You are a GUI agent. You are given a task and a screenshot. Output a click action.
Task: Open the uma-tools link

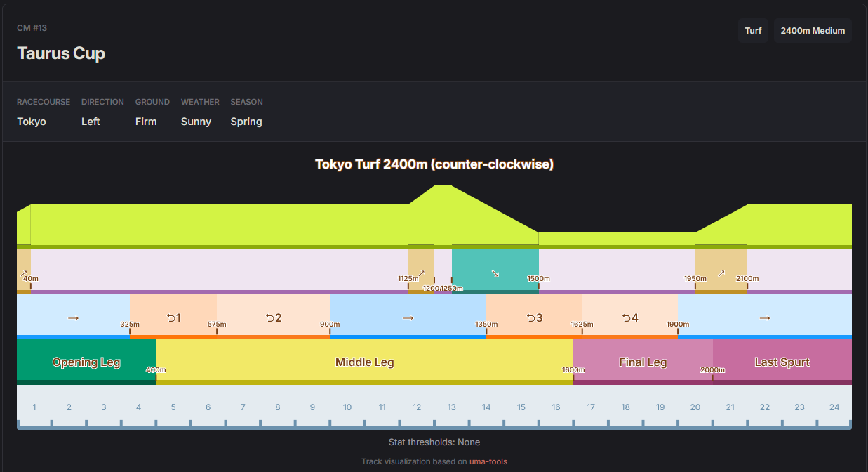pyautogui.click(x=488, y=461)
